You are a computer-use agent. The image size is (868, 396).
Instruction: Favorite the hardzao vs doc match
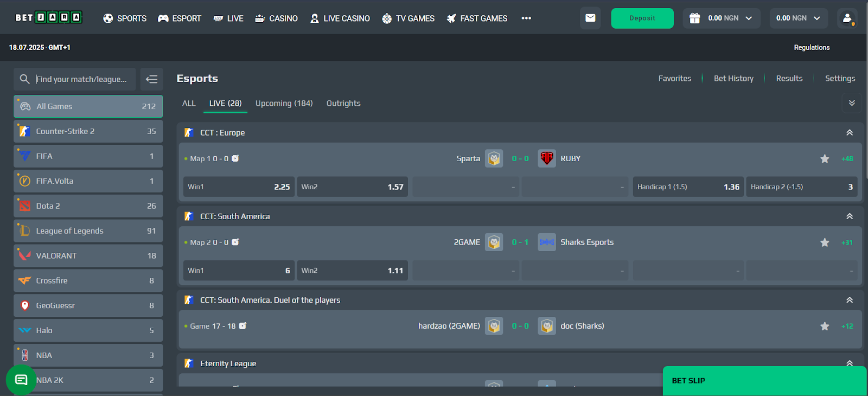click(x=825, y=326)
